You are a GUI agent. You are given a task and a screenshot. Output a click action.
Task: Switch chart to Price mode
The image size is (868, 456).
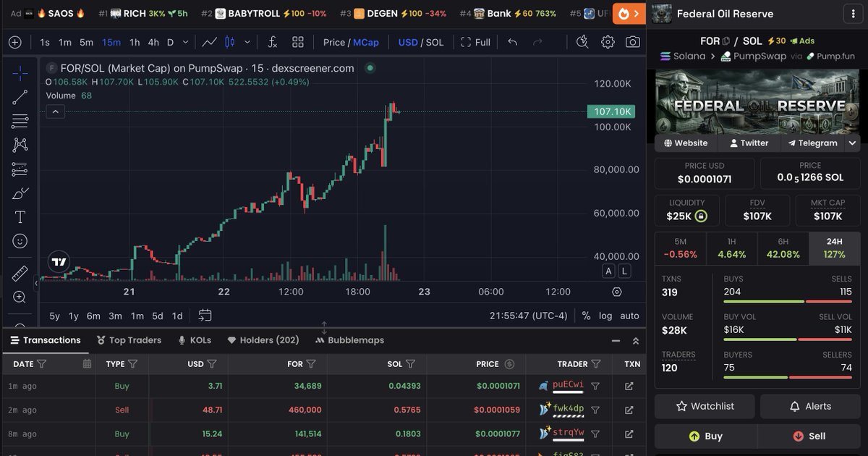click(334, 42)
